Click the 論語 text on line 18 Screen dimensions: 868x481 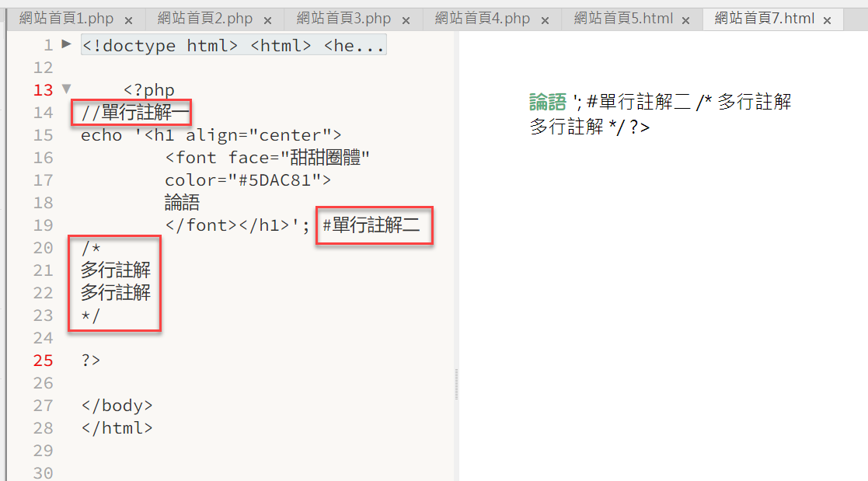click(x=182, y=203)
